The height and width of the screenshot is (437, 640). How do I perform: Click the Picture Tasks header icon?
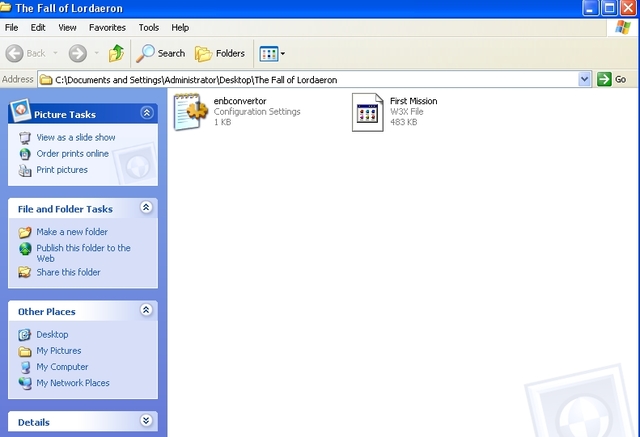[x=20, y=110]
